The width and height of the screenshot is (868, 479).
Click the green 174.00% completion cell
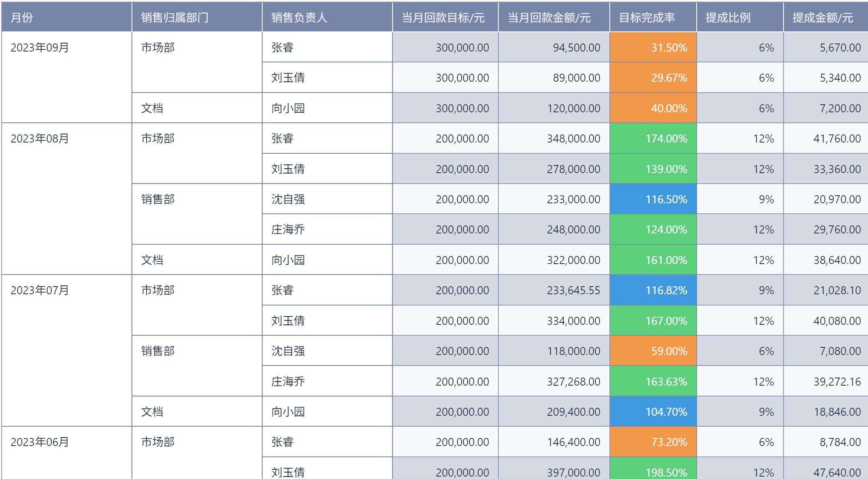[653, 138]
